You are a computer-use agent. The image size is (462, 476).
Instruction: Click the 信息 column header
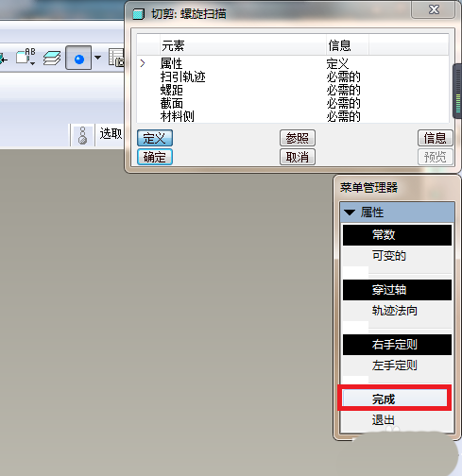[x=347, y=45]
